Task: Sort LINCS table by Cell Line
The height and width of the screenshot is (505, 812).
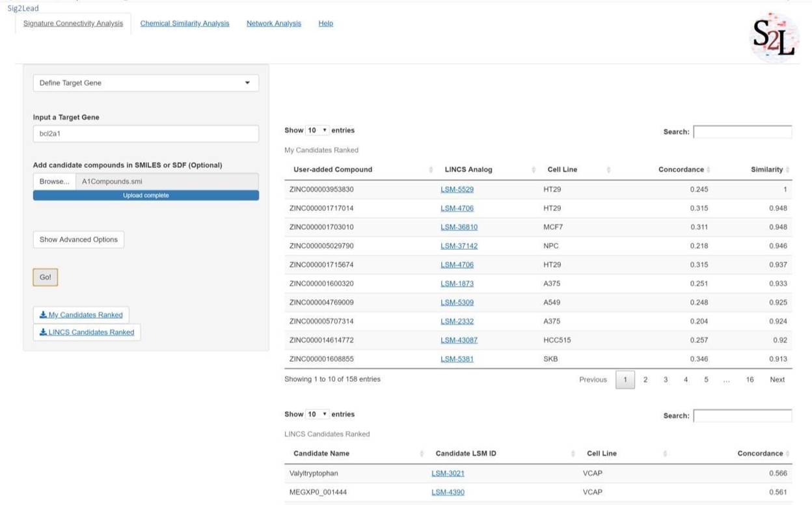Action: [x=602, y=453]
